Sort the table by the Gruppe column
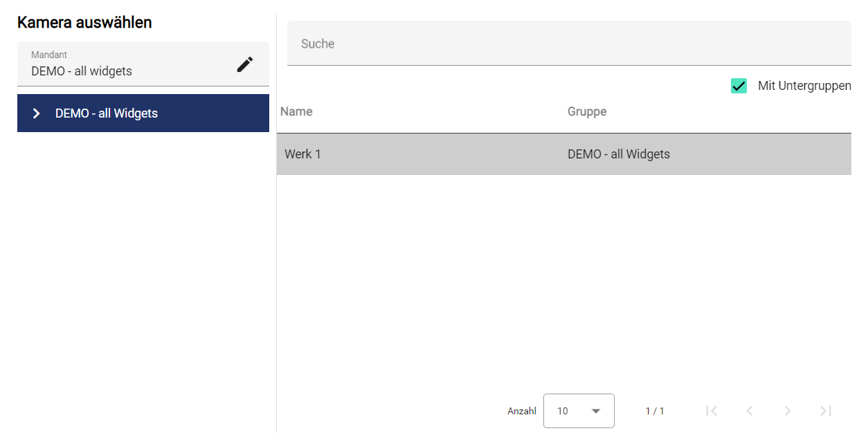 point(587,111)
